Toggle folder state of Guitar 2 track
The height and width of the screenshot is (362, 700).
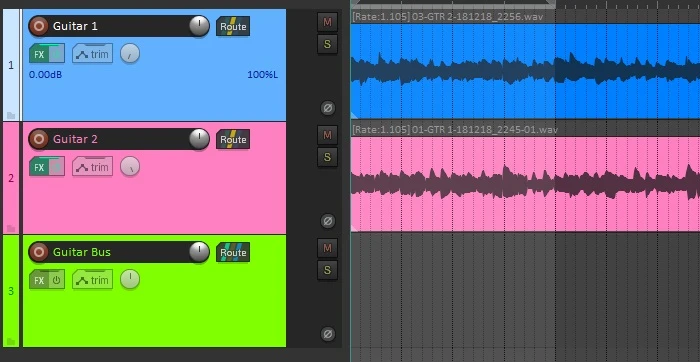(x=11, y=229)
